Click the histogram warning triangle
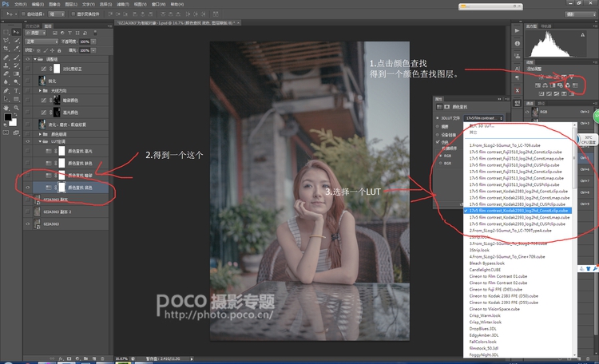Screen dimensions: 599x364 (582, 35)
